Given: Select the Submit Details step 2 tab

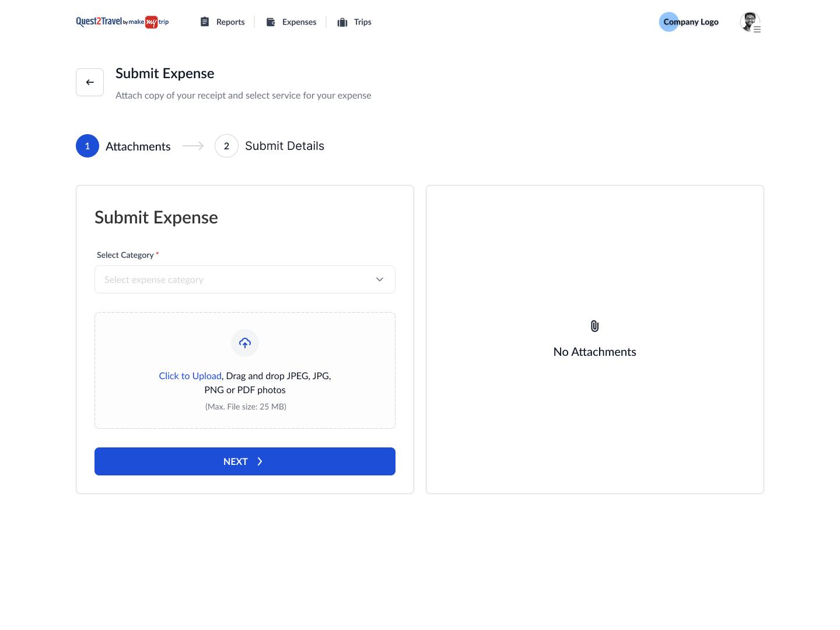Looking at the screenshot, I should point(269,146).
